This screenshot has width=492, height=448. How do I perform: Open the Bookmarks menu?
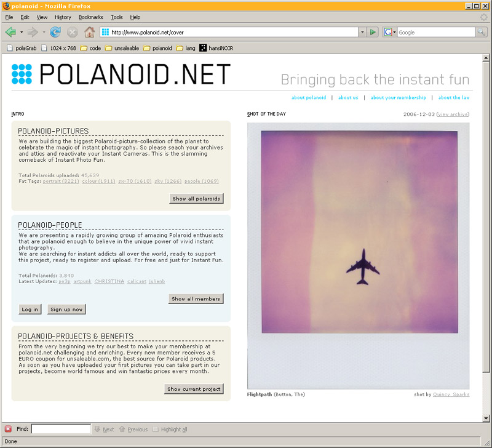tap(91, 17)
